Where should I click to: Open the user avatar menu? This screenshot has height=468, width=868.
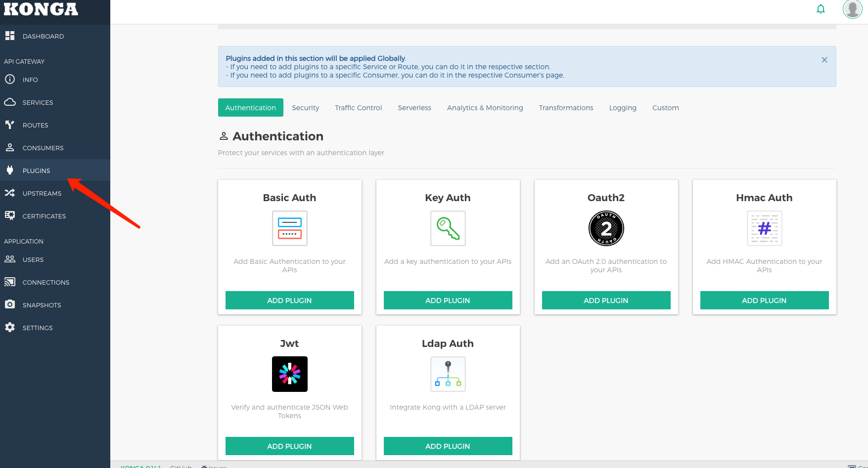pos(852,9)
